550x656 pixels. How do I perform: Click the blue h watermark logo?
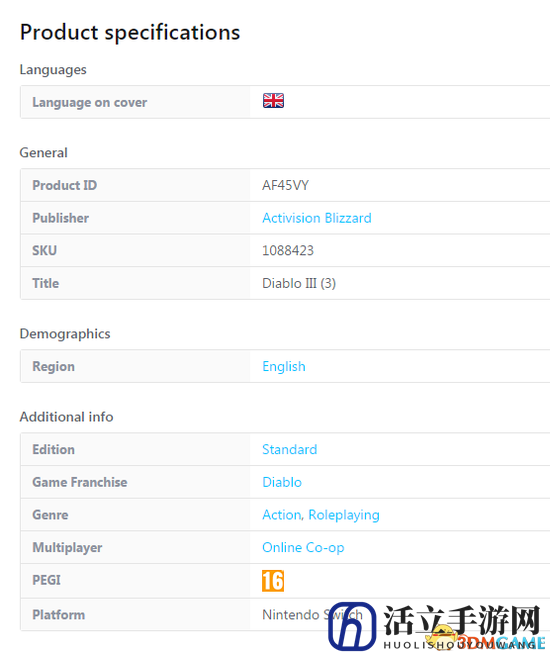[352, 626]
